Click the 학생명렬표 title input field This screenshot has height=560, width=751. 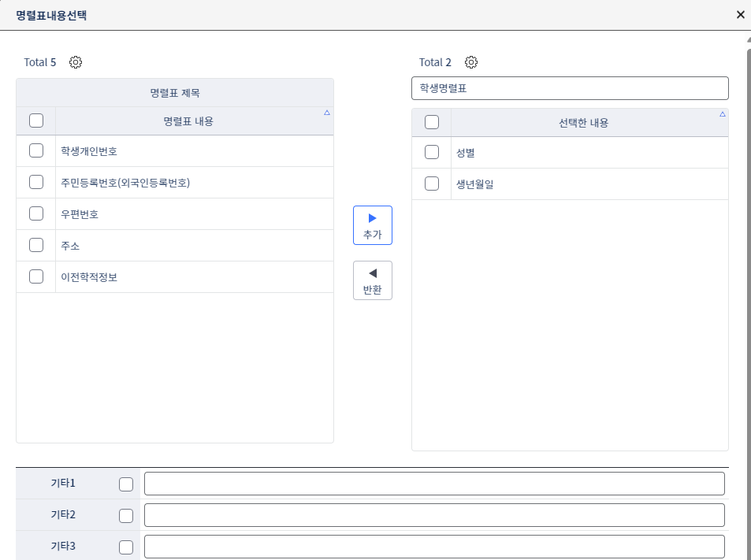pos(570,88)
